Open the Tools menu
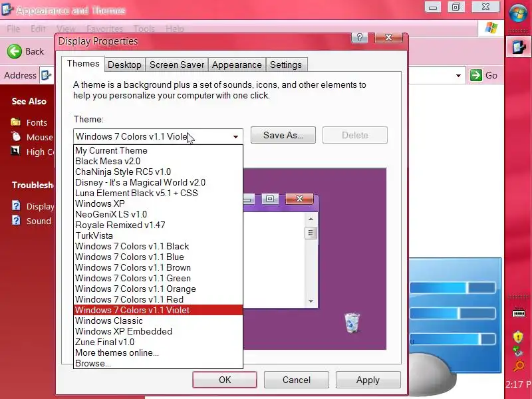Image resolution: width=532 pixels, height=399 pixels. 144,29
